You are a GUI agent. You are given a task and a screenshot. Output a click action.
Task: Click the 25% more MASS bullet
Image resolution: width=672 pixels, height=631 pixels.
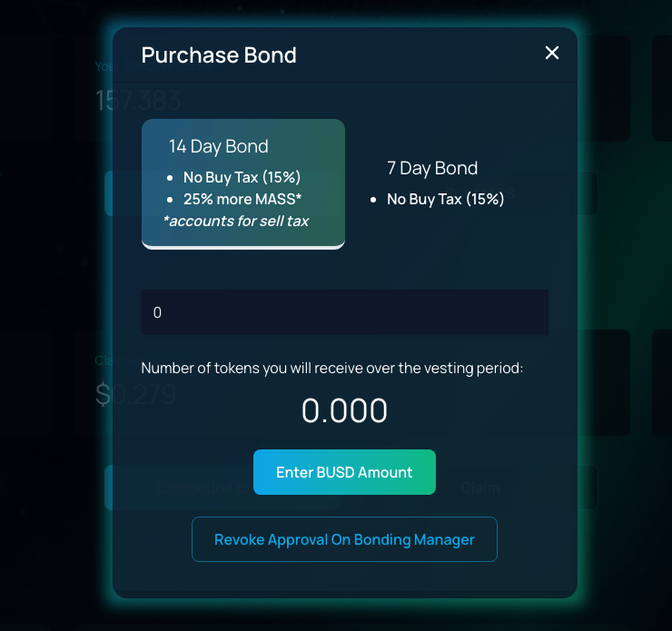coord(242,199)
